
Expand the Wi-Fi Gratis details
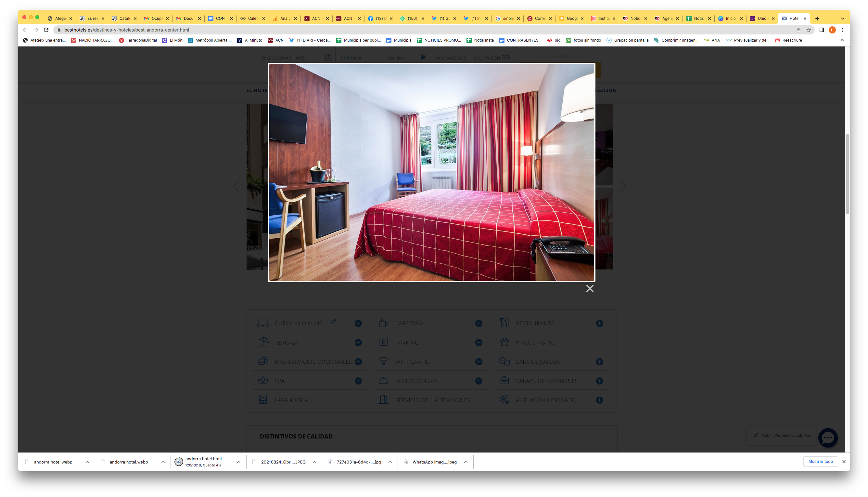click(x=479, y=361)
